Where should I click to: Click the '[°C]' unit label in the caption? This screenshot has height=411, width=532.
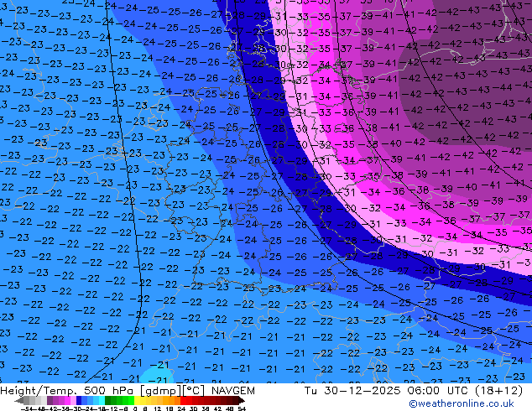click(194, 391)
